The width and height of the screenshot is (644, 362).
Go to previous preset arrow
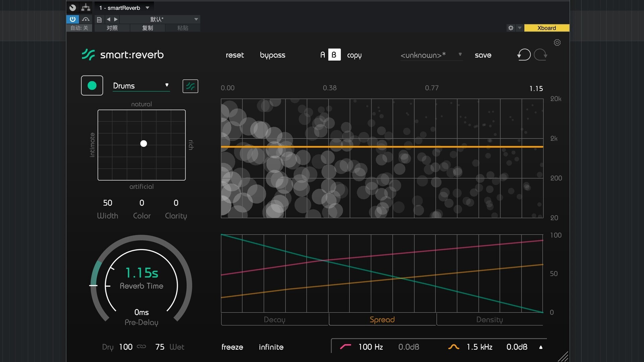coord(108,19)
